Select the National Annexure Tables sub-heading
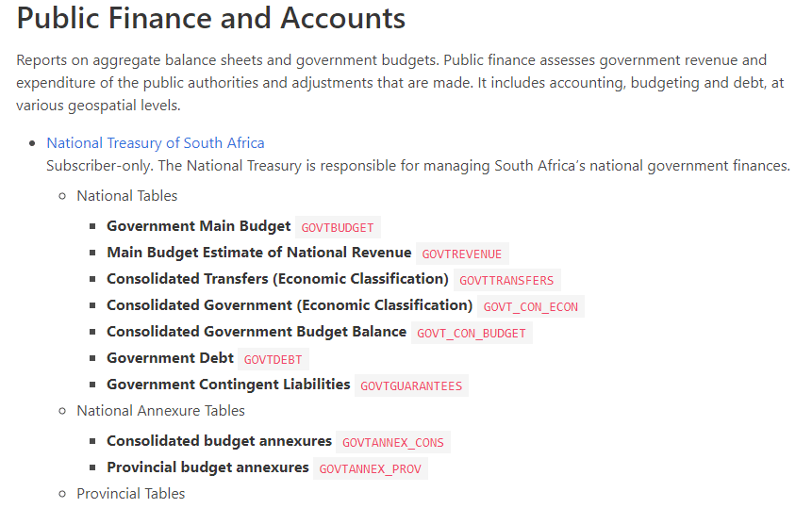This screenshot has height=508, width=812. coord(160,410)
